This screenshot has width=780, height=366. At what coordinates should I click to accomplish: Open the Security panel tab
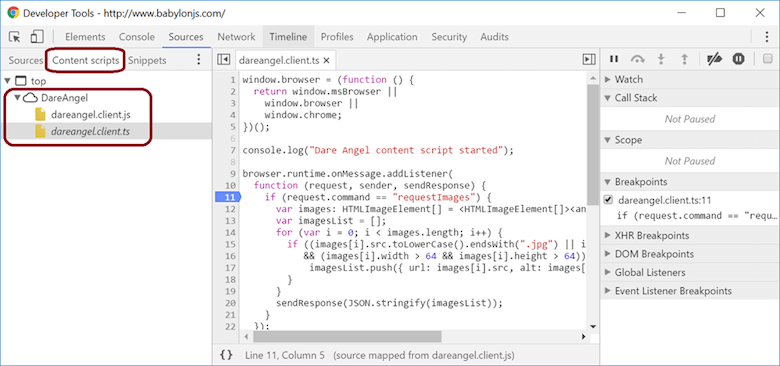coord(449,37)
